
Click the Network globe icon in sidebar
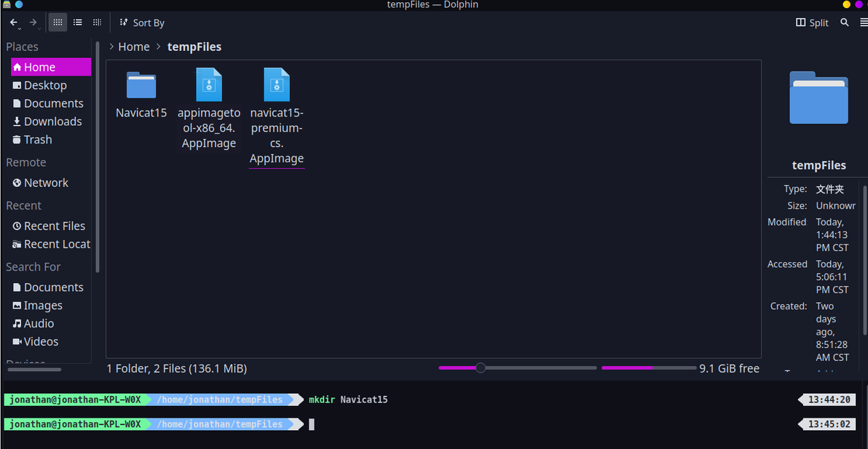tap(17, 183)
